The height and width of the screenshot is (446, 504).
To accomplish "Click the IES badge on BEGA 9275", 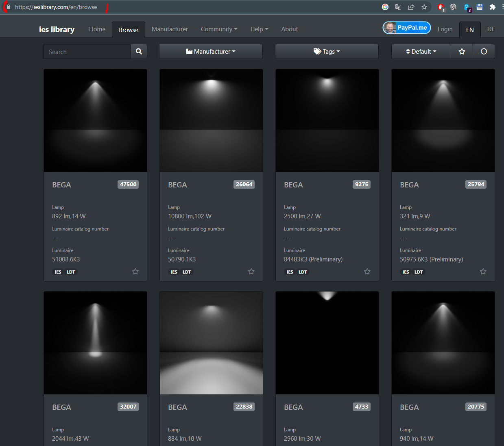I will pos(290,272).
